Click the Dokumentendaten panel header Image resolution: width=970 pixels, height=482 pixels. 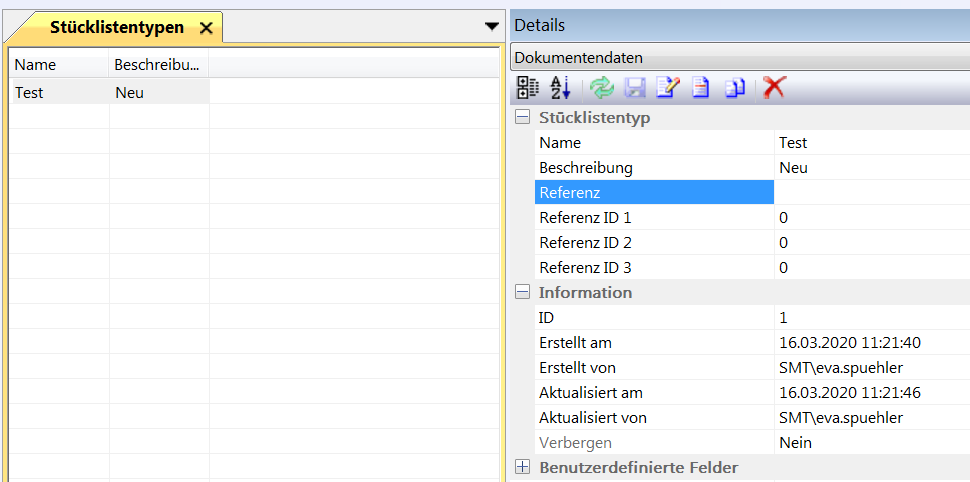point(738,58)
